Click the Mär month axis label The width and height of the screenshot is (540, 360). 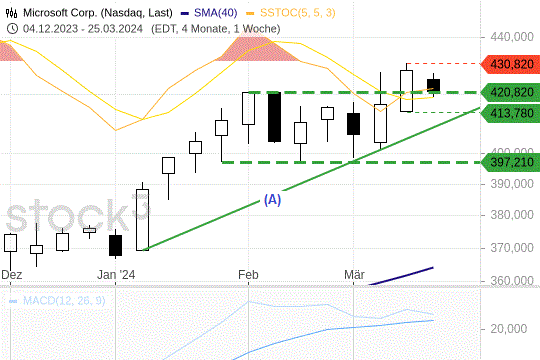pos(354,275)
